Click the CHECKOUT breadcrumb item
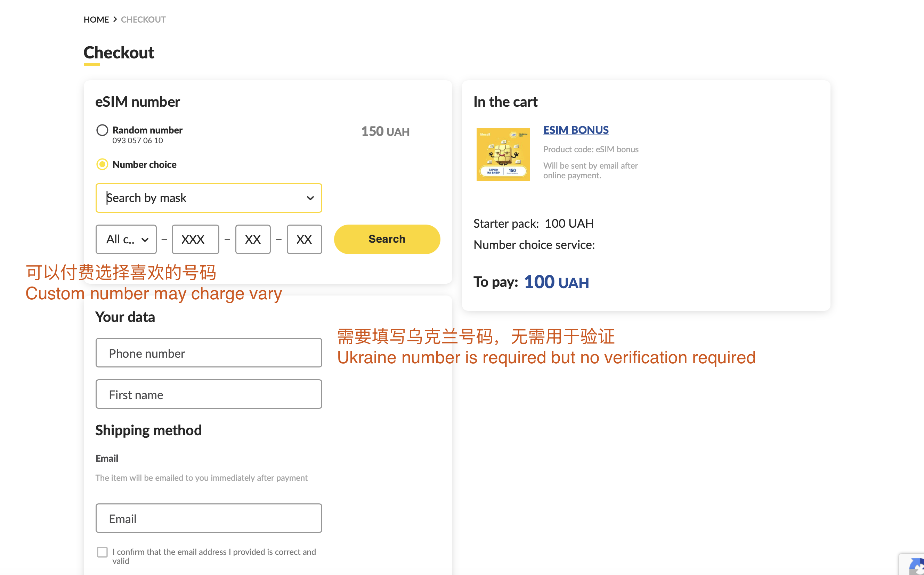 (x=143, y=19)
